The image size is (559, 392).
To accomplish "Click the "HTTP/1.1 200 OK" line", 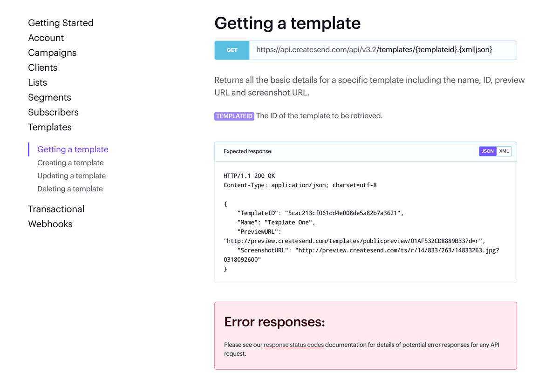I will [x=249, y=176].
